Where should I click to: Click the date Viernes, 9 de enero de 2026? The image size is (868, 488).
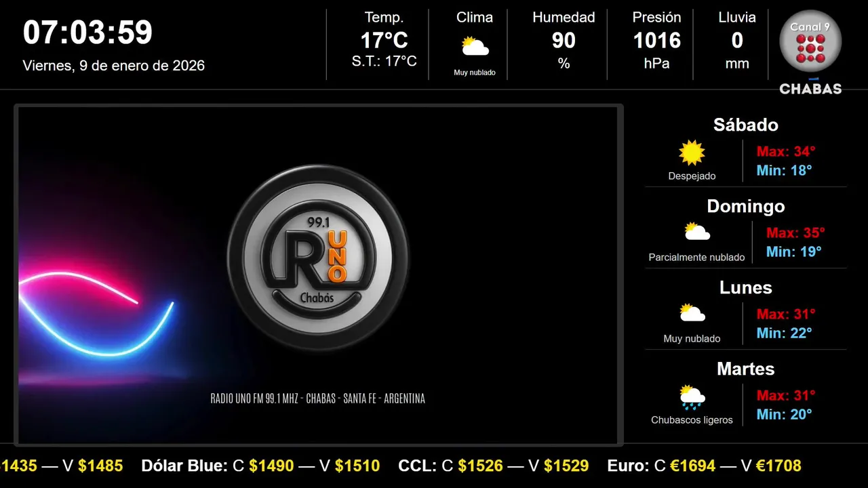pos(114,66)
